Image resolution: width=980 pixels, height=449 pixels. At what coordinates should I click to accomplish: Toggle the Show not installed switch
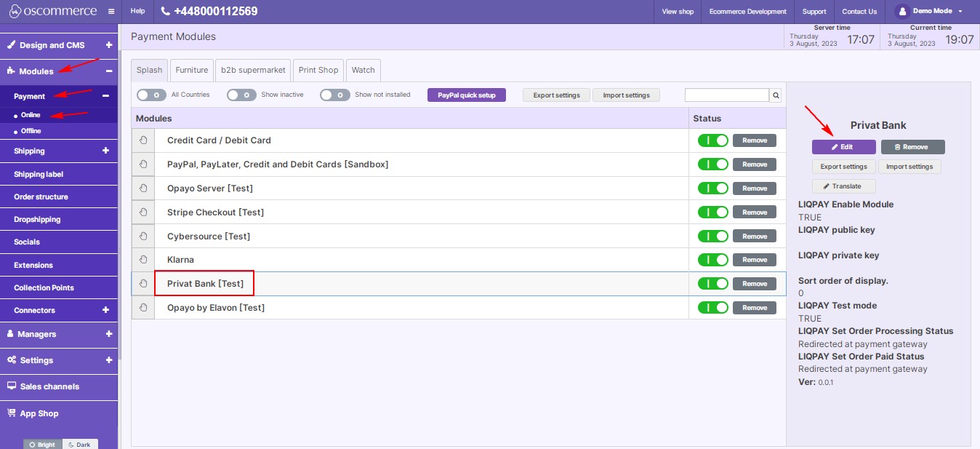(334, 95)
